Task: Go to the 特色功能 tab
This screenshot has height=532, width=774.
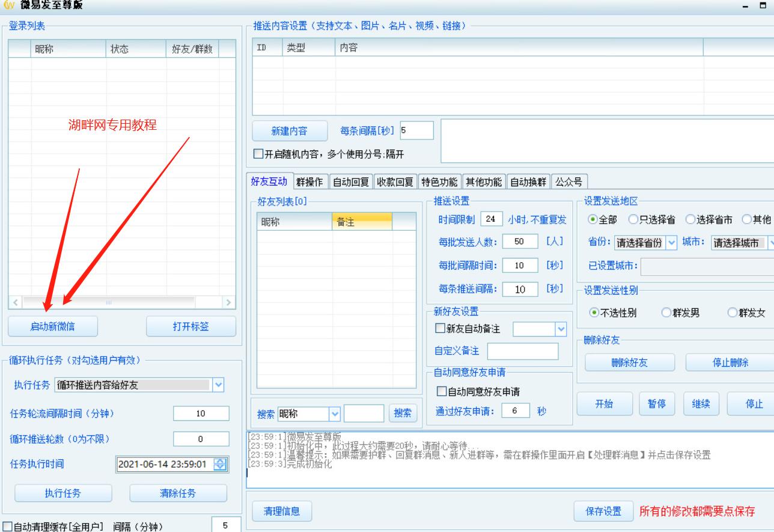Action: (x=439, y=182)
